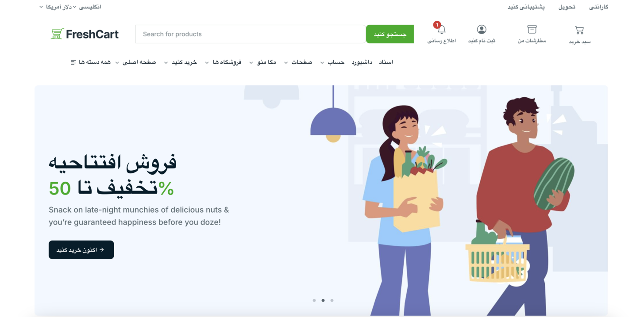This screenshot has height=317, width=644.
Task: Select the third carousel slide dot
Action: (332, 301)
